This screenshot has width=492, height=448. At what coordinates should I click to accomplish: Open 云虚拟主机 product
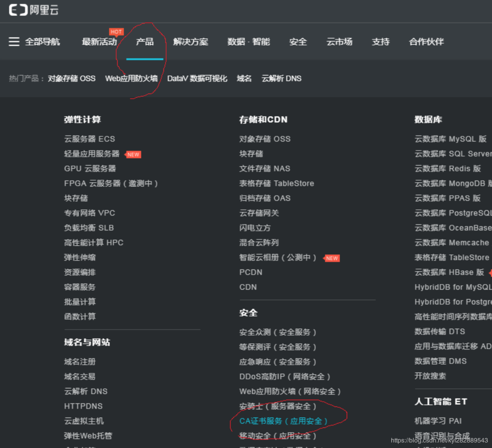pyautogui.click(x=84, y=421)
